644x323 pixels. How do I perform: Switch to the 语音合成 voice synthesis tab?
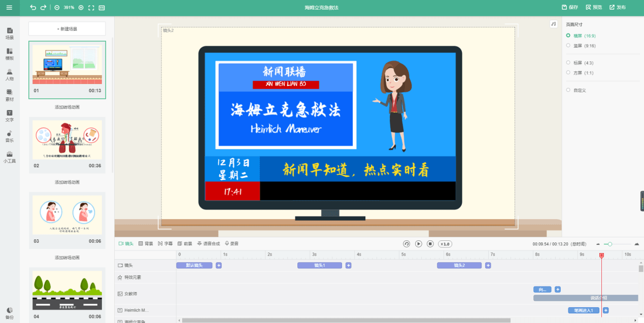pyautogui.click(x=209, y=244)
